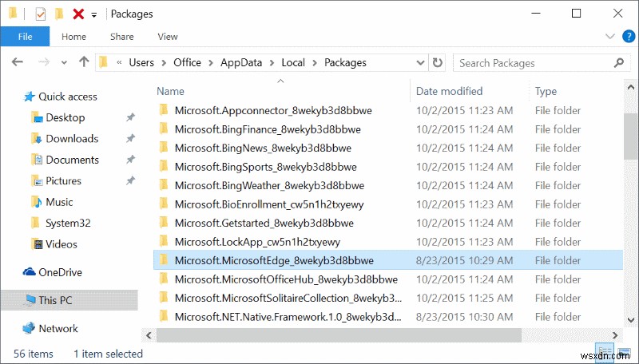Select Microsoft.BingNews_8wekyb3d8bbwe folder
Screen dimensions: 639x364
(263, 148)
